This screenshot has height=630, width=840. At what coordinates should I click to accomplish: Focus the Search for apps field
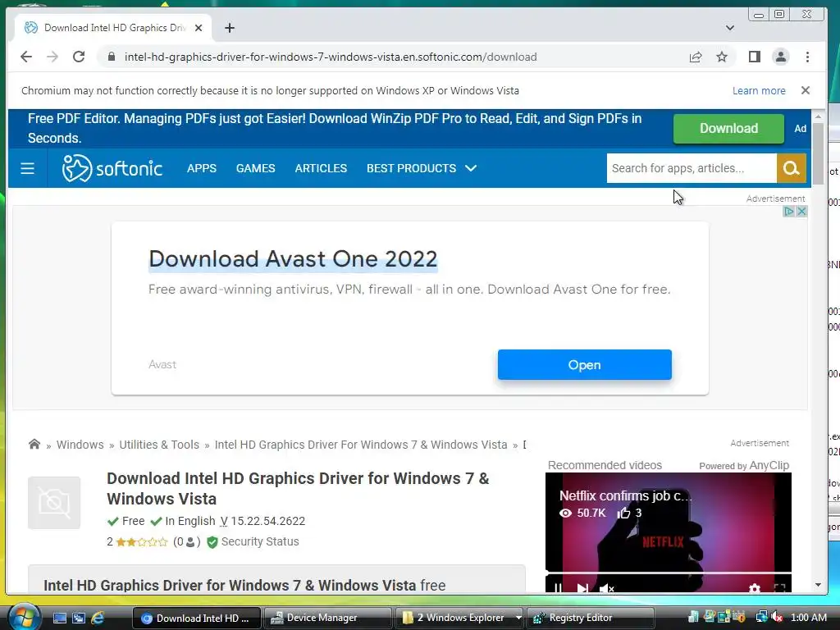click(x=691, y=168)
